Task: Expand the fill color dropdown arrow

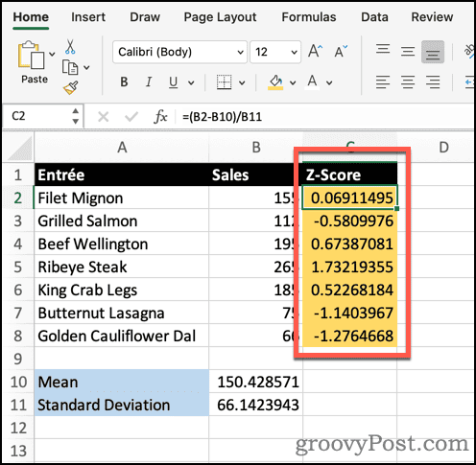Action: pyautogui.click(x=293, y=82)
